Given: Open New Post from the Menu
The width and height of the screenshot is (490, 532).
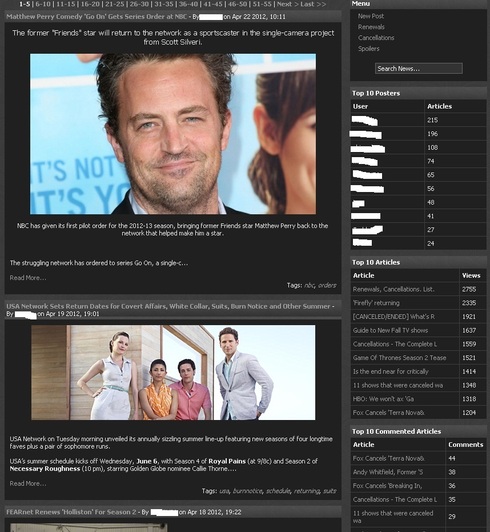Looking at the screenshot, I should (x=371, y=16).
